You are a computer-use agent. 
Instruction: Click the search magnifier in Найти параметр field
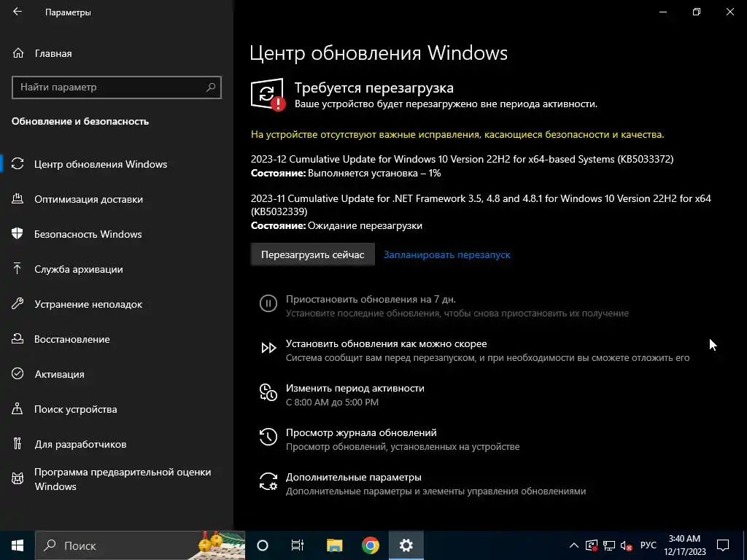coord(211,87)
